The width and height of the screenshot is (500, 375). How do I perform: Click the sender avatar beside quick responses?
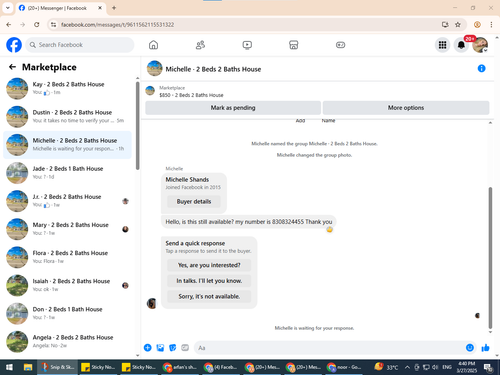[x=152, y=303]
